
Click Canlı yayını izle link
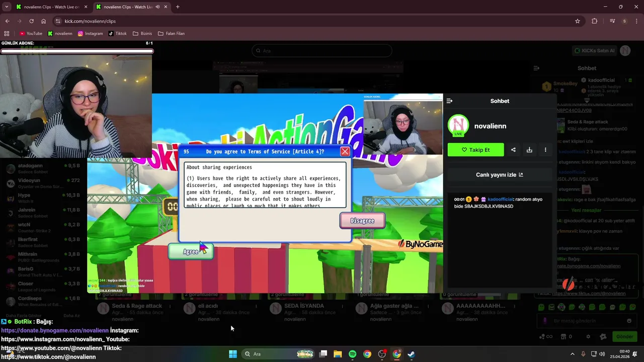tap(500, 175)
